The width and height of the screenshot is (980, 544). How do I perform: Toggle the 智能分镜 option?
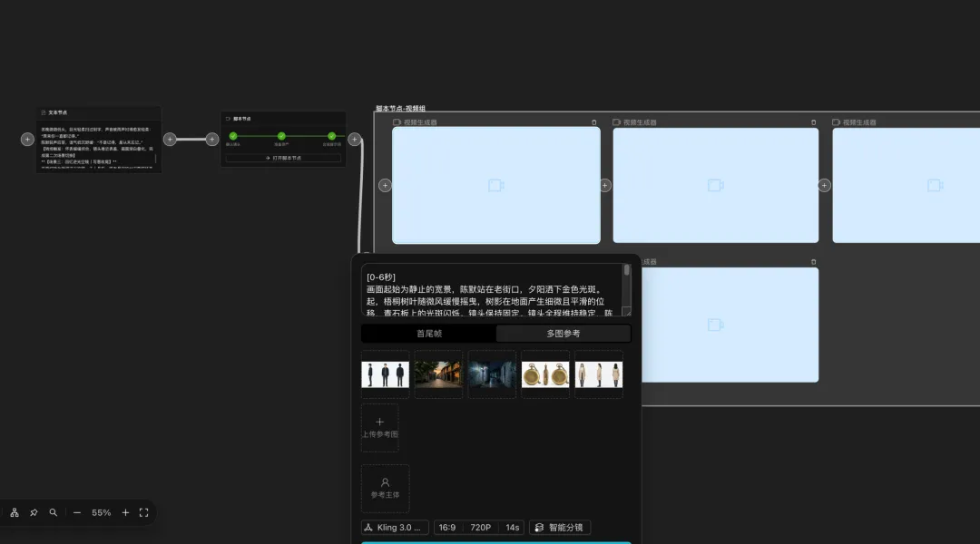coord(560,527)
